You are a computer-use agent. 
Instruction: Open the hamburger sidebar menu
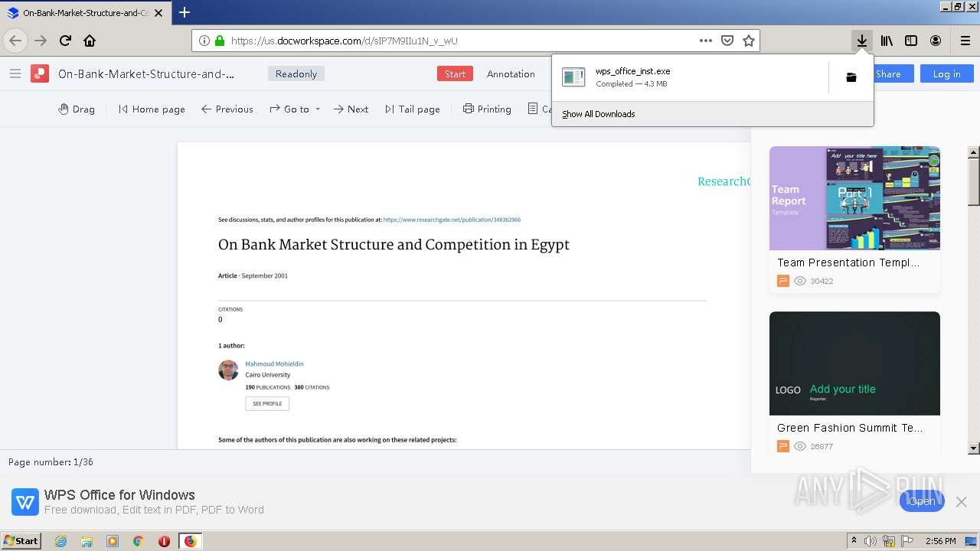[x=15, y=73]
